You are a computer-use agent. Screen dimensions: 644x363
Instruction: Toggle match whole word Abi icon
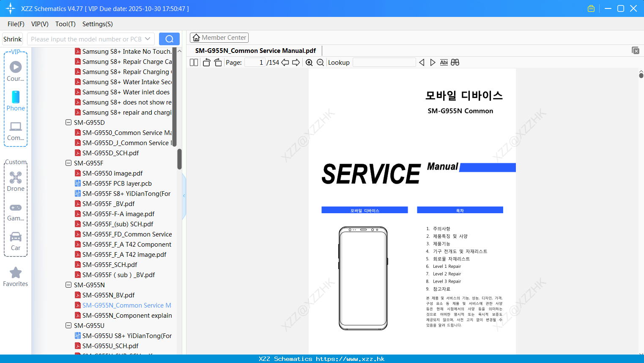[444, 62]
